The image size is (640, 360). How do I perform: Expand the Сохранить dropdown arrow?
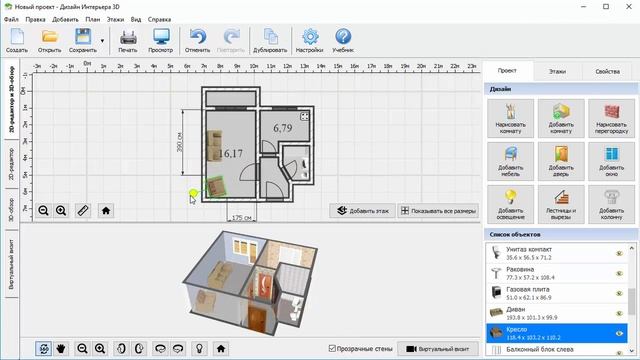[x=102, y=40]
